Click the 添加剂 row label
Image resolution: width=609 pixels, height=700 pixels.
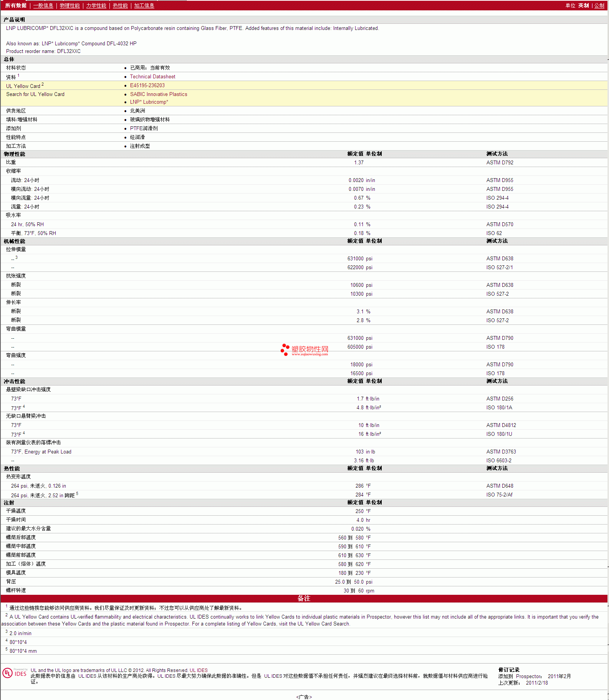[13, 129]
